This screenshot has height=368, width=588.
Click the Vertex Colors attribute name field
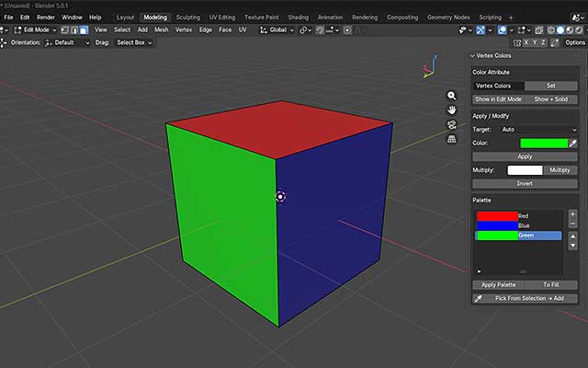498,86
